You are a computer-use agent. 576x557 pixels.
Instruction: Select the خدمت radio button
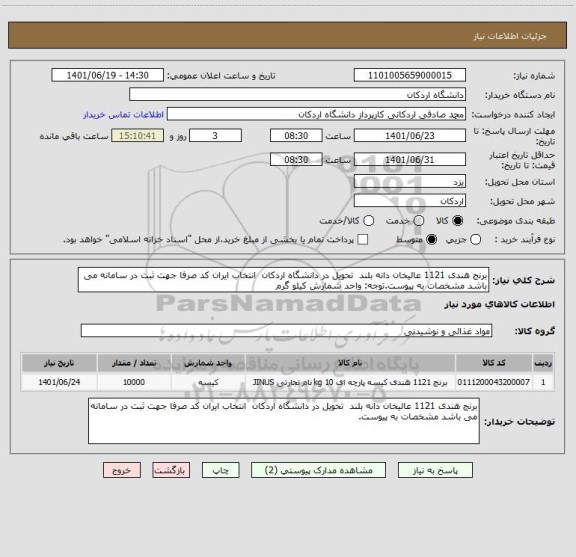click(419, 221)
